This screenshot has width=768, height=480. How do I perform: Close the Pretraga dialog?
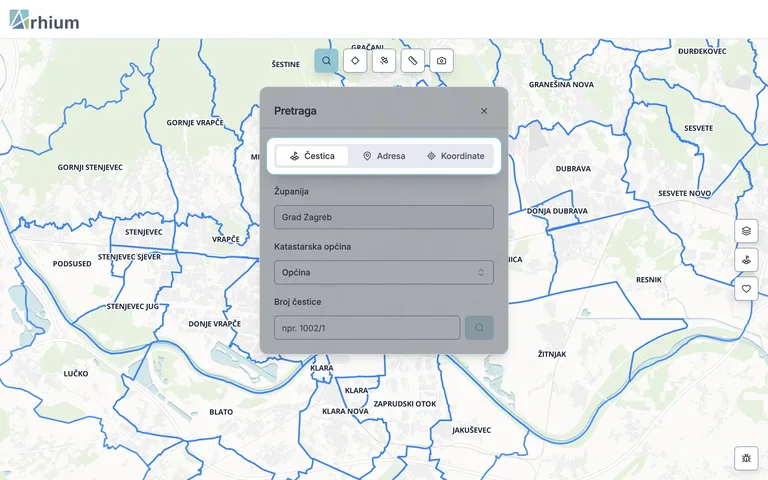tap(484, 111)
